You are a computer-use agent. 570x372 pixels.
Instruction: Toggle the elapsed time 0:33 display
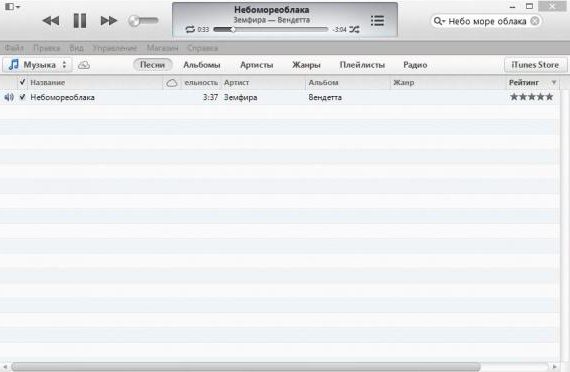click(203, 29)
